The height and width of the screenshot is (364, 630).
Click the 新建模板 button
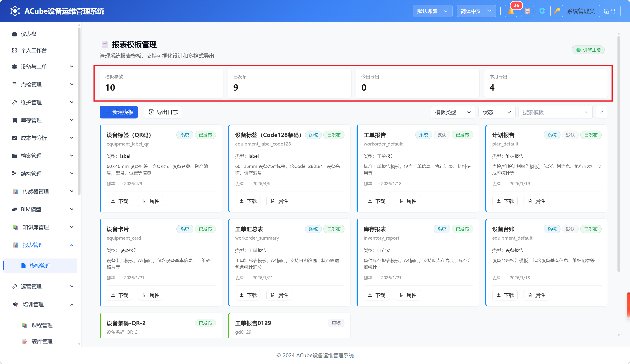tap(119, 112)
